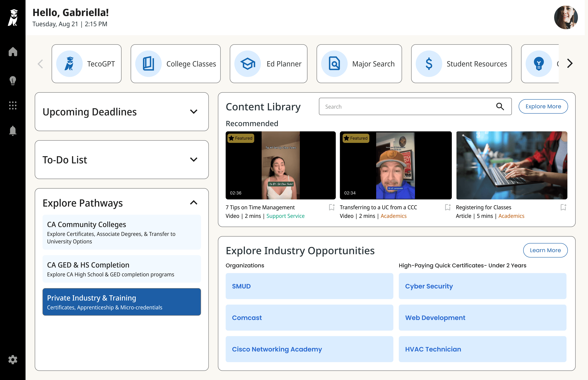Bookmark Registering for Classes article
Image resolution: width=588 pixels, height=380 pixels.
563,207
